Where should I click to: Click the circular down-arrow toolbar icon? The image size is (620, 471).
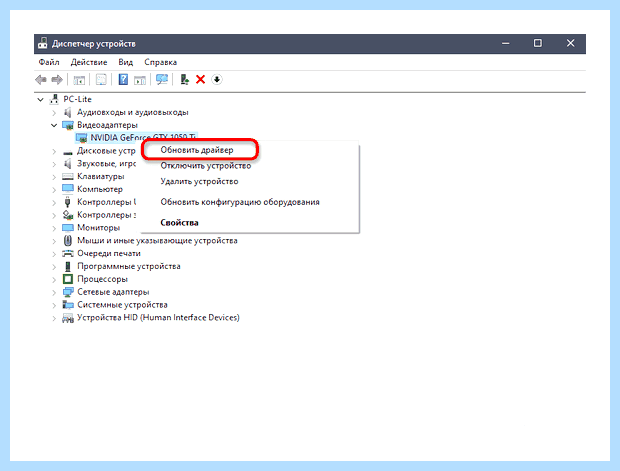[217, 80]
